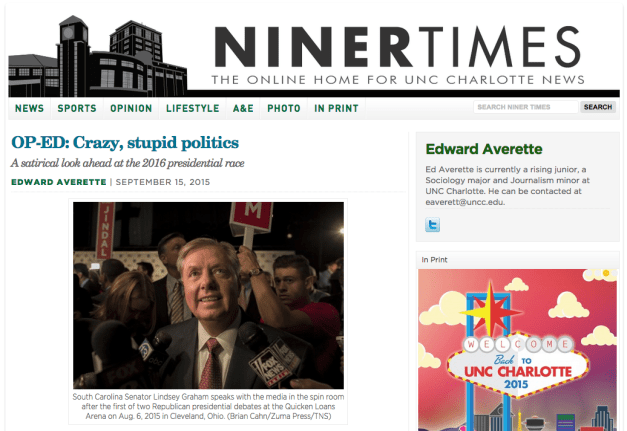This screenshot has width=627, height=431.
Task: Click the September 15, 2015 date text
Action: [163, 182]
